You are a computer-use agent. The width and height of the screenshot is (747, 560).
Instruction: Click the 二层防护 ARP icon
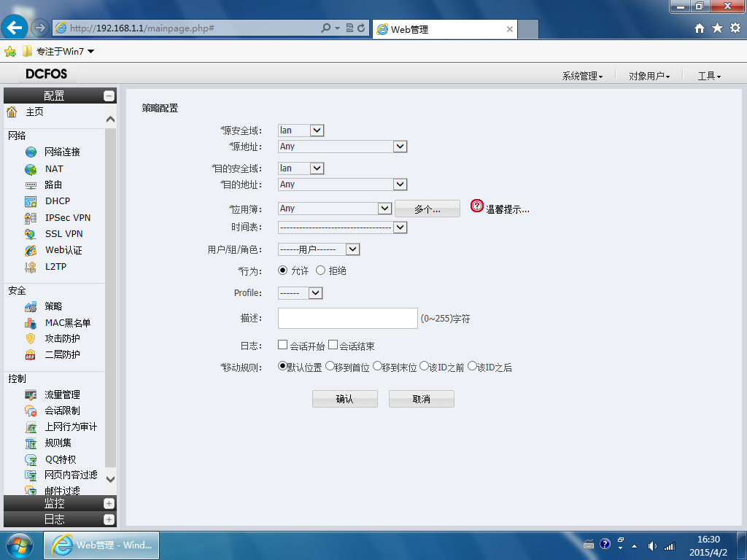tap(31, 355)
